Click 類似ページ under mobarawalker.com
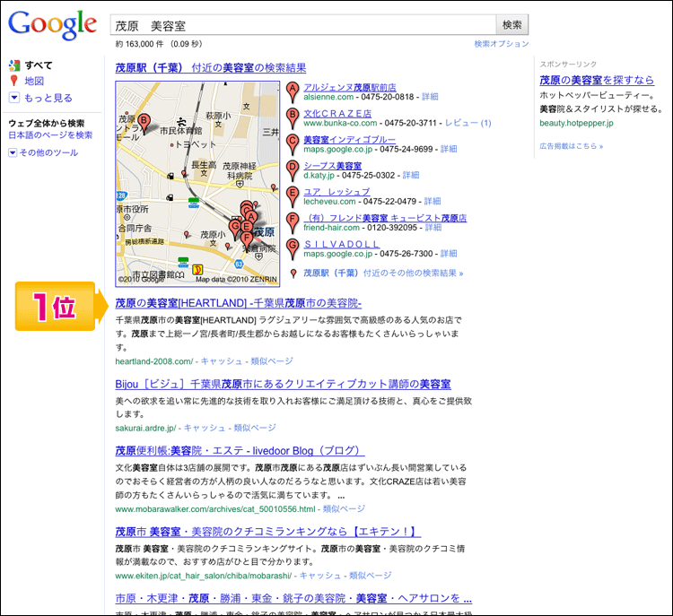Screen dimensions: 673x616 click(x=344, y=508)
